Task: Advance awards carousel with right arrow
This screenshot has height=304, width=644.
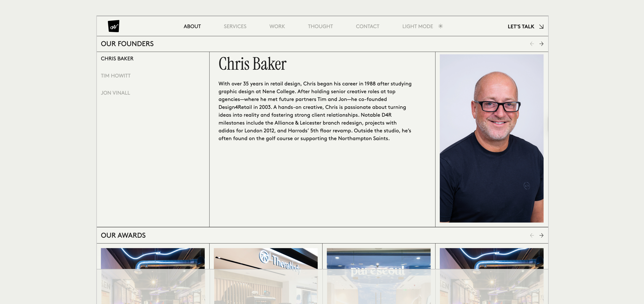Action: [541, 235]
